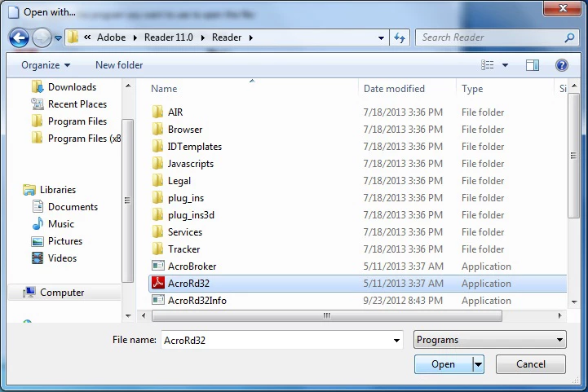588x392 pixels.
Task: Open the Organize menu
Action: coord(46,65)
